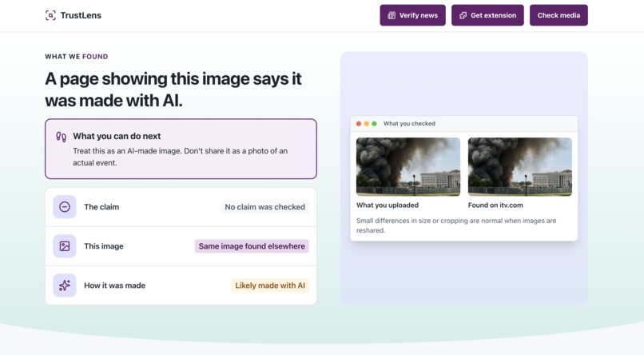Click the picture icon for This image
The height and width of the screenshot is (355, 644).
click(65, 246)
